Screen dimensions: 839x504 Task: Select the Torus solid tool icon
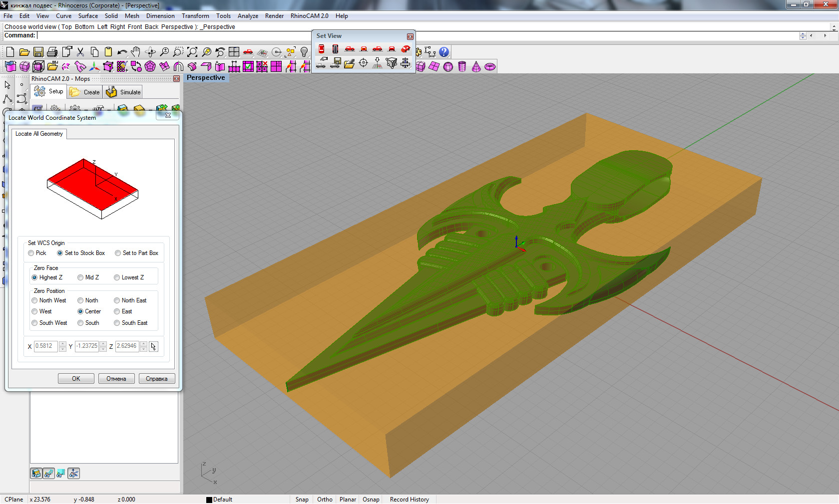490,67
